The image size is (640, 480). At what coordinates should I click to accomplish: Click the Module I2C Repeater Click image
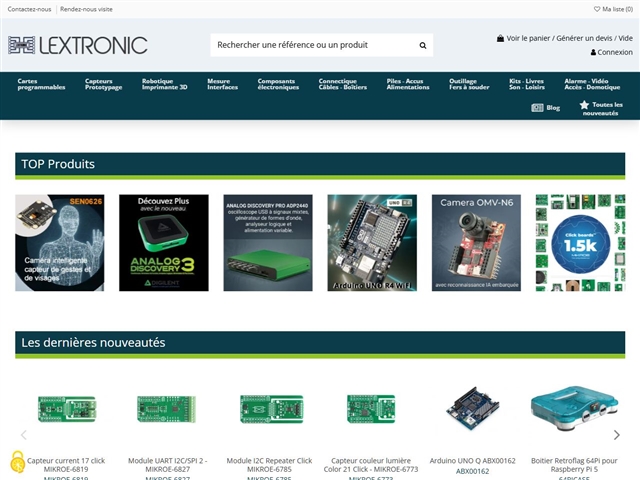click(271, 409)
